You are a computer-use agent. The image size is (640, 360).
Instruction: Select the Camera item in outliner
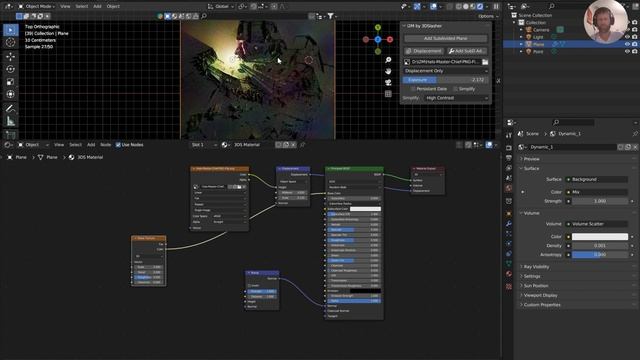pyautogui.click(x=540, y=30)
